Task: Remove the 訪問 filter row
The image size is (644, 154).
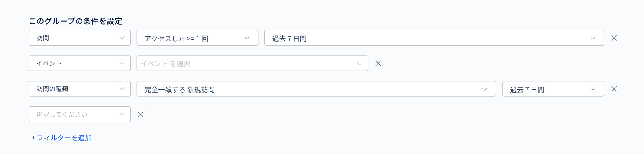Action: (614, 38)
